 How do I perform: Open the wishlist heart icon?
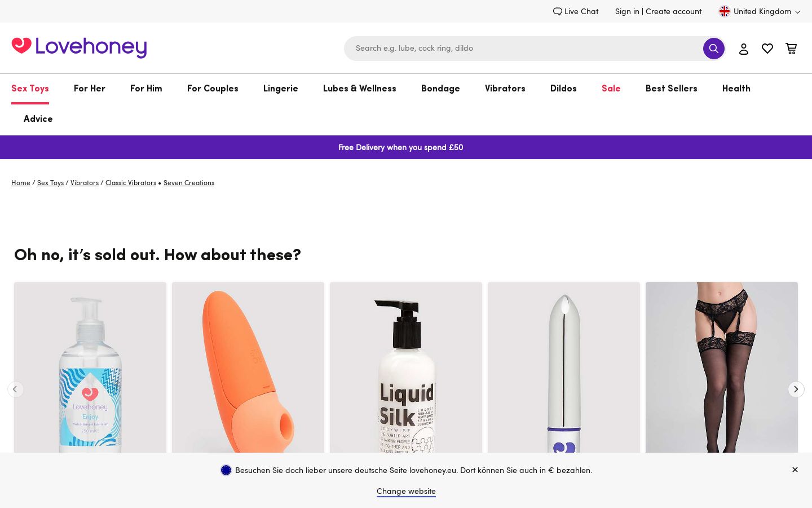tap(767, 49)
